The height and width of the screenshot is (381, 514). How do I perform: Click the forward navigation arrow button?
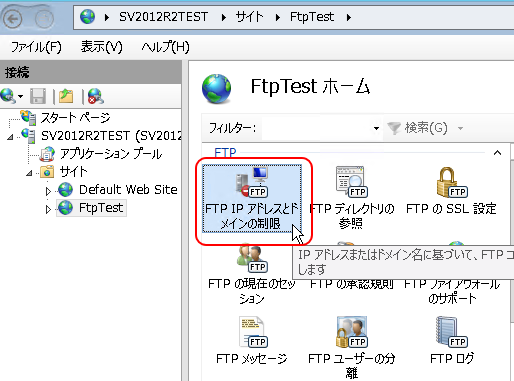click(x=44, y=18)
